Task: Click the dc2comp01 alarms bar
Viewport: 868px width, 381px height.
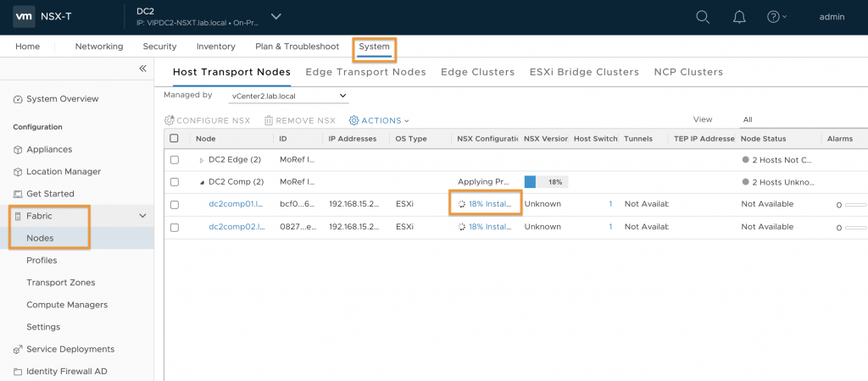Action: tap(855, 205)
